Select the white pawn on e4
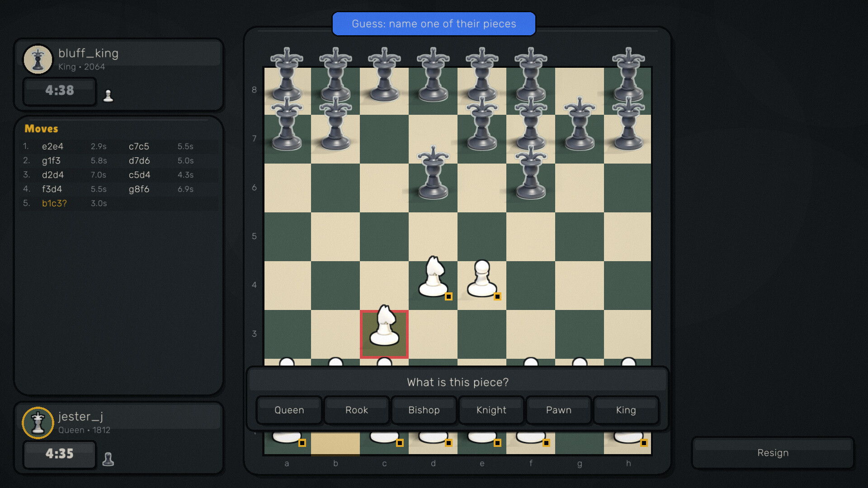The image size is (868, 488). coord(482,279)
